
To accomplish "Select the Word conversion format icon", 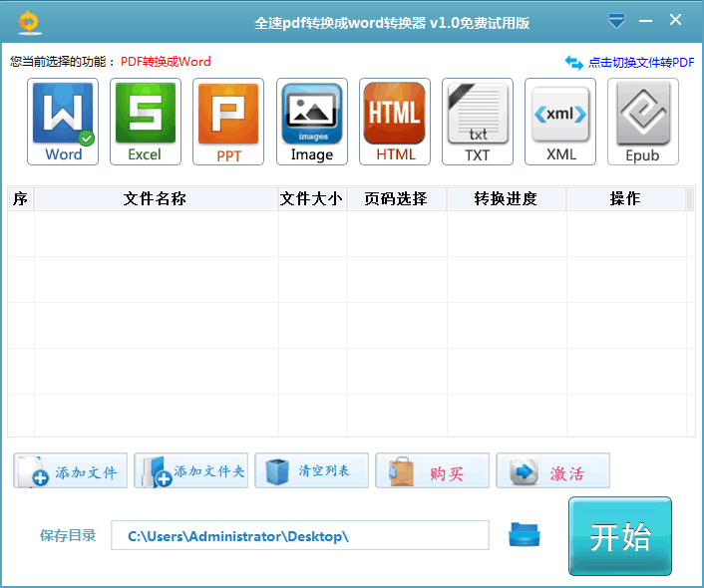I will [63, 122].
